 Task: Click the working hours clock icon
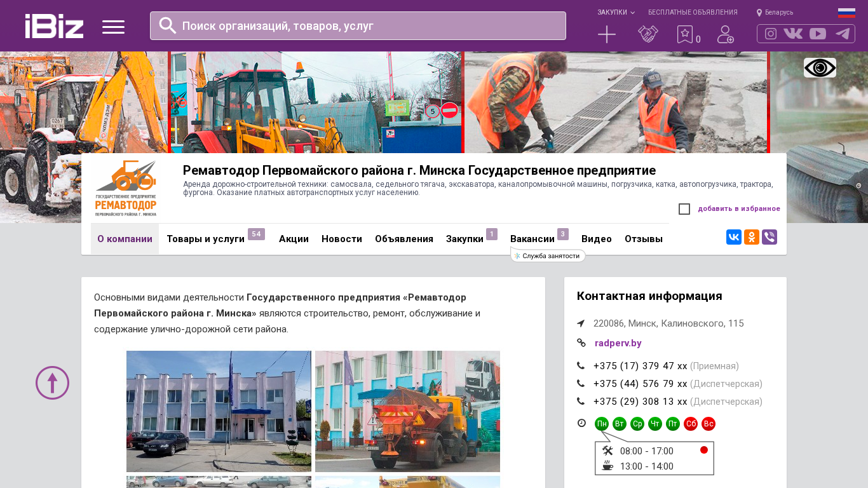pyautogui.click(x=581, y=423)
